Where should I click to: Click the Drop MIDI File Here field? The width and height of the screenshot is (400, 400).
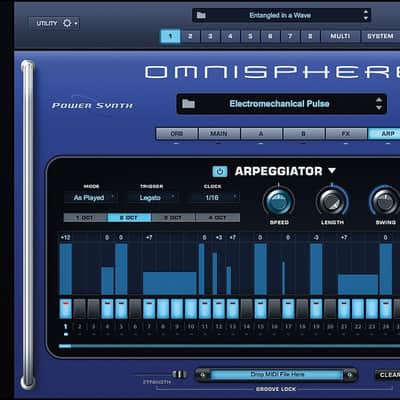277,374
